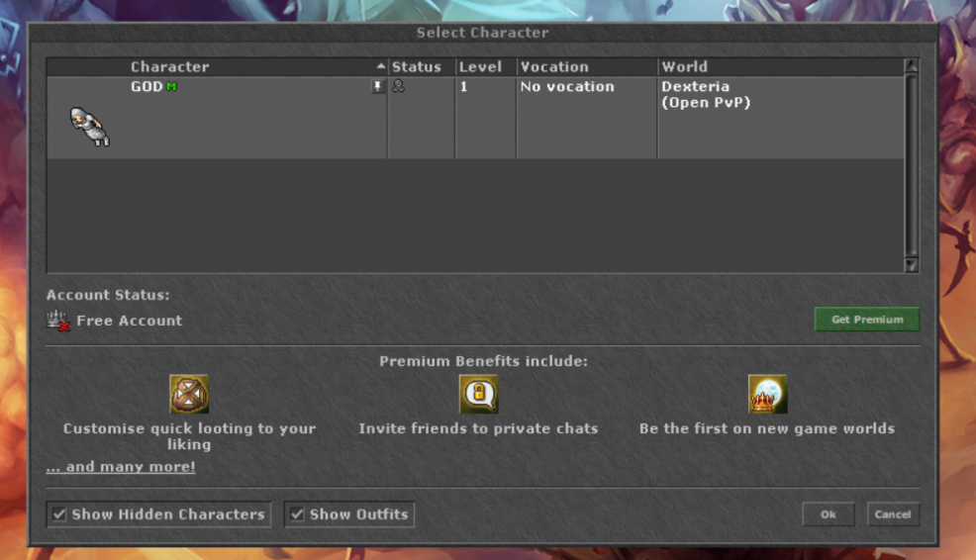Click the status person icon in GOD row
976x560 pixels.
398,86
